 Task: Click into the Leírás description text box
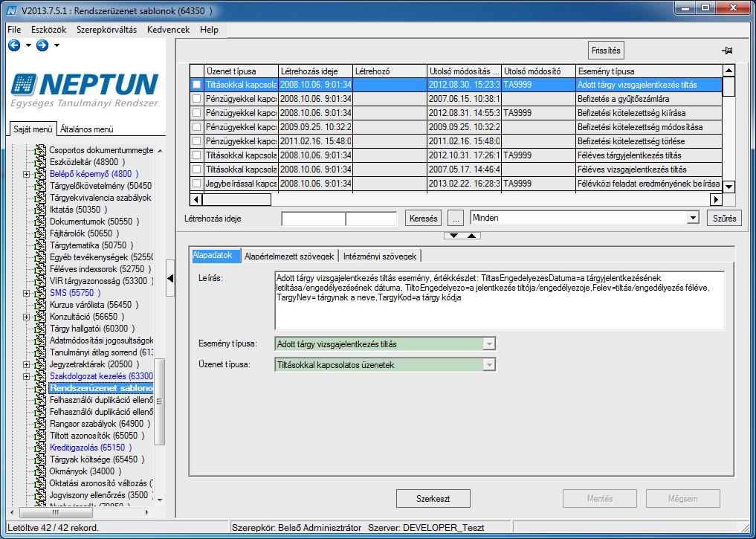coord(500,301)
